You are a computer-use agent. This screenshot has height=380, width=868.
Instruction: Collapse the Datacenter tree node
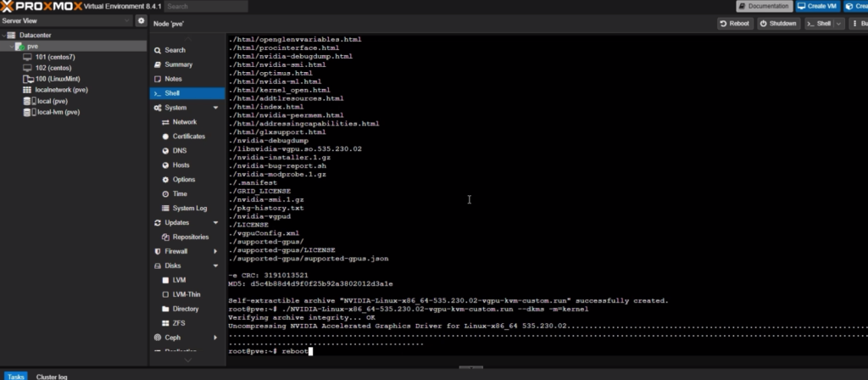click(x=3, y=35)
